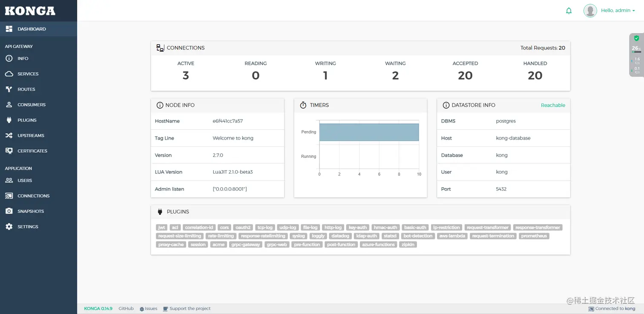Click the Plugins plug icon in sidebar
The height and width of the screenshot is (314, 644).
[9, 120]
